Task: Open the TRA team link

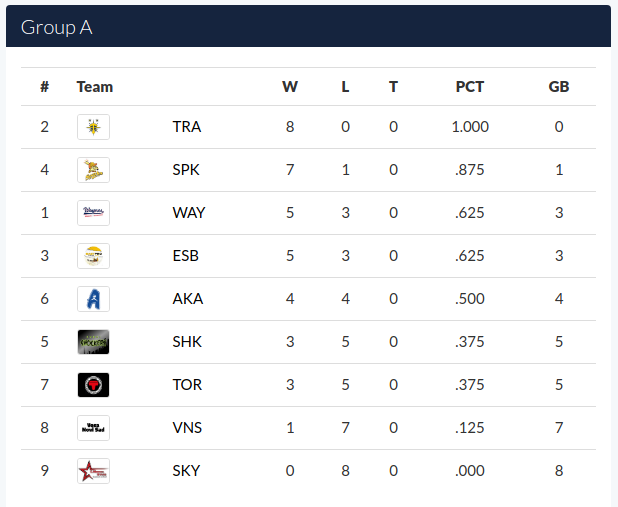Action: click(x=187, y=127)
